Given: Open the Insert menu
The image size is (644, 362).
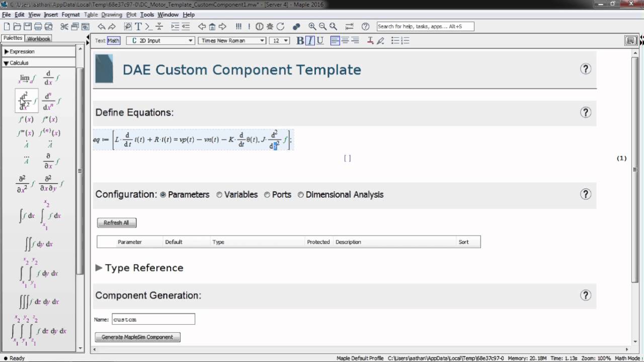Looking at the screenshot, I should (51, 15).
